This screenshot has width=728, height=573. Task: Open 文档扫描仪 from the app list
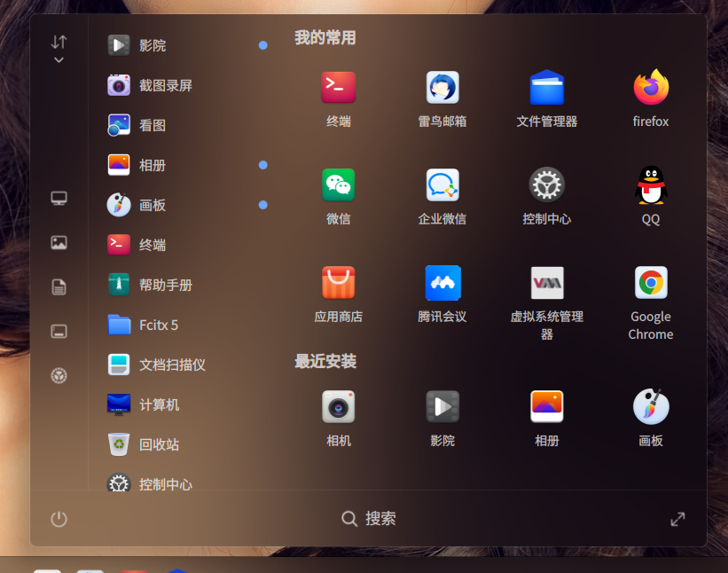pos(187,365)
